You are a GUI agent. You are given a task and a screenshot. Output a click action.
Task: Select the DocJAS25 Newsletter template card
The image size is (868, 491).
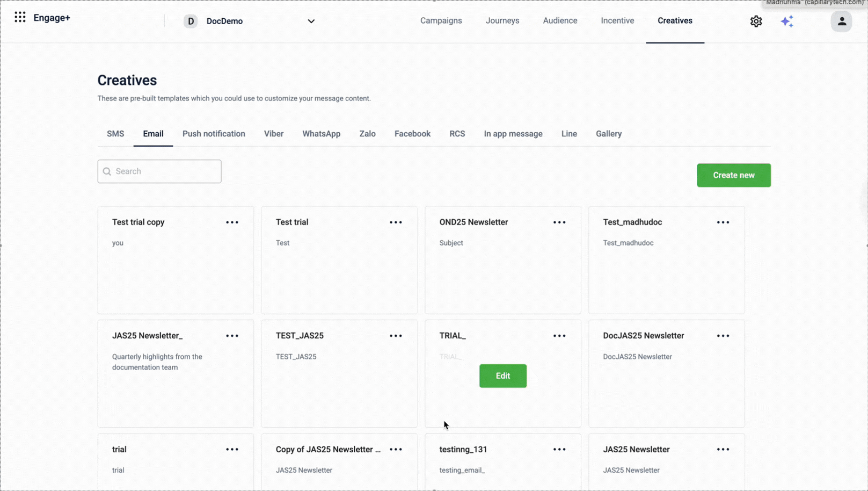tap(667, 374)
